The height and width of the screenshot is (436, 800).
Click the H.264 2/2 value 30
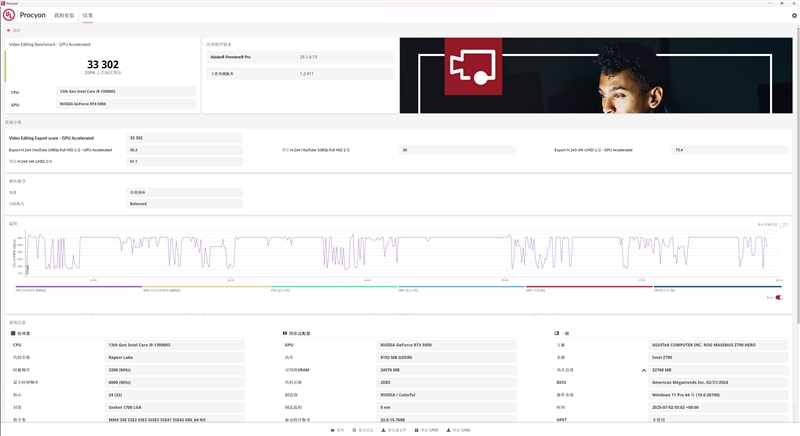click(x=457, y=150)
